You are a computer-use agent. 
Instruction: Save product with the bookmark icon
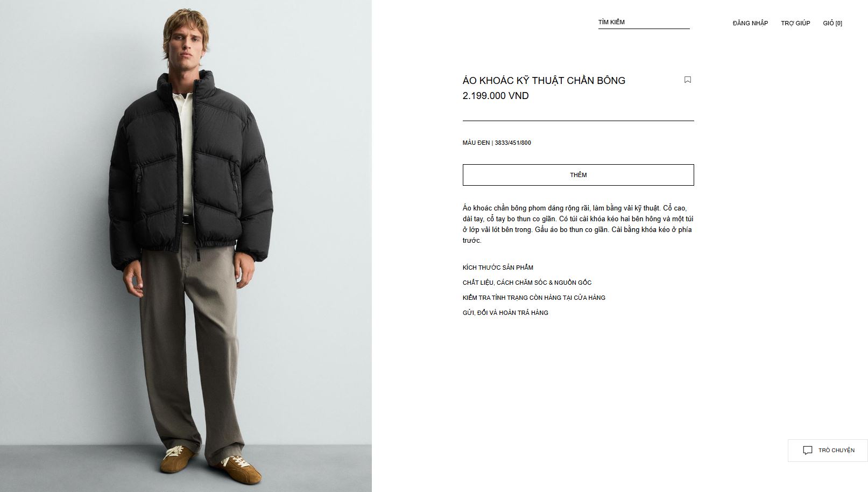[687, 80]
